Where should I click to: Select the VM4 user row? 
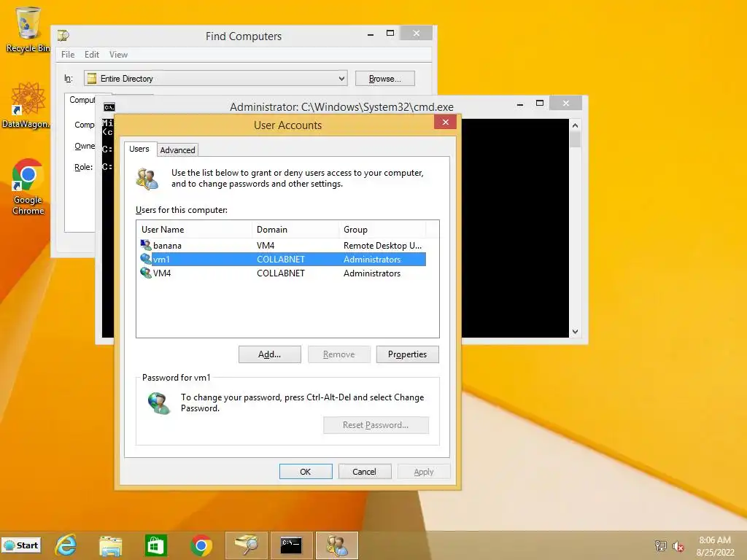point(281,273)
